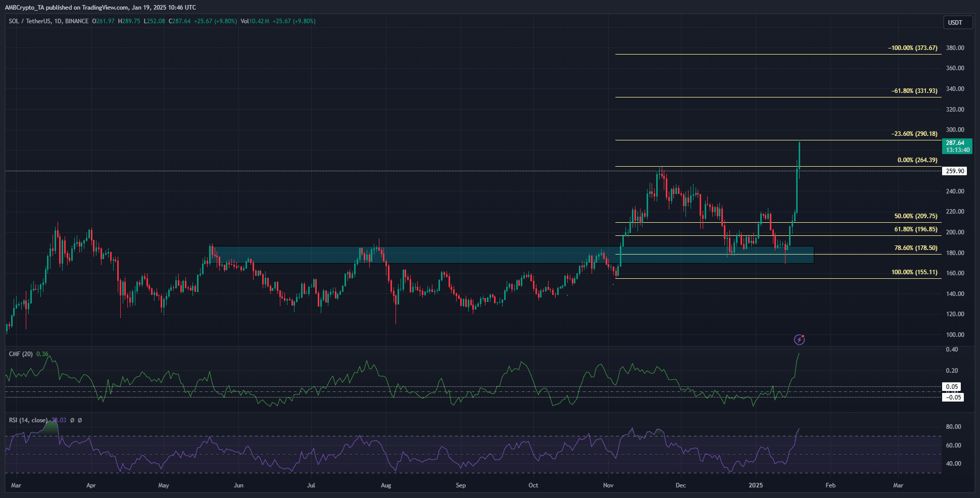Select the 78.60% (178.50) Fib label
The image size is (980, 498).
(916, 248)
